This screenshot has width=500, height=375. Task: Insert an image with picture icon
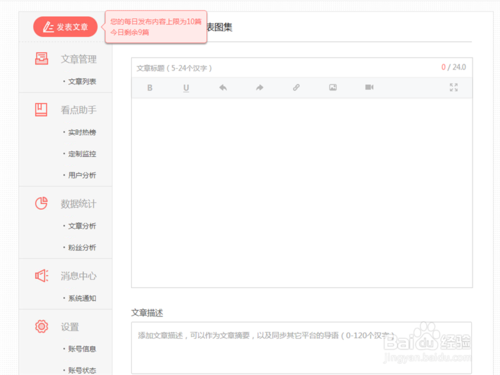(x=333, y=87)
